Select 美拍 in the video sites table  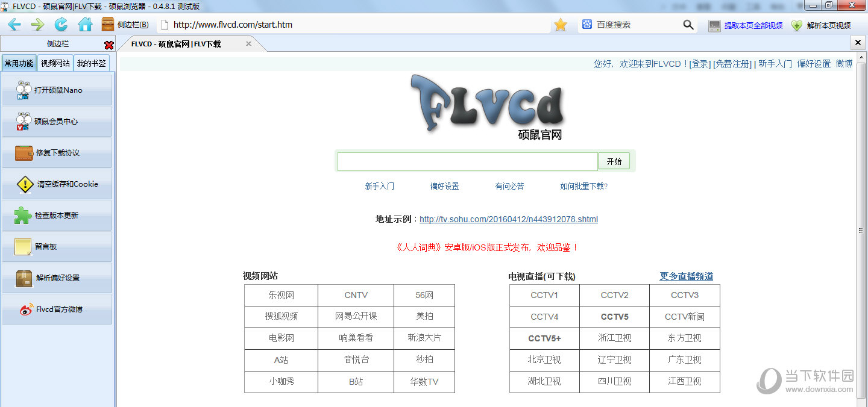coord(424,317)
